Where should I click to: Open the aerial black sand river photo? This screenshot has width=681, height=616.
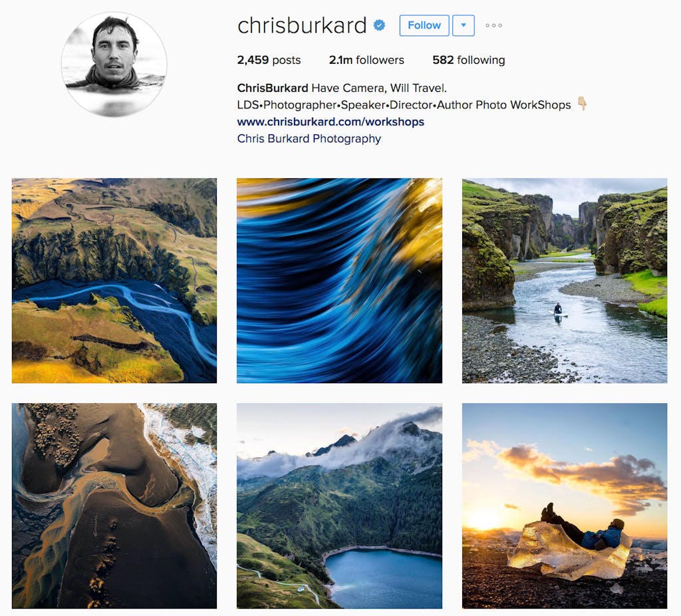(x=114, y=506)
